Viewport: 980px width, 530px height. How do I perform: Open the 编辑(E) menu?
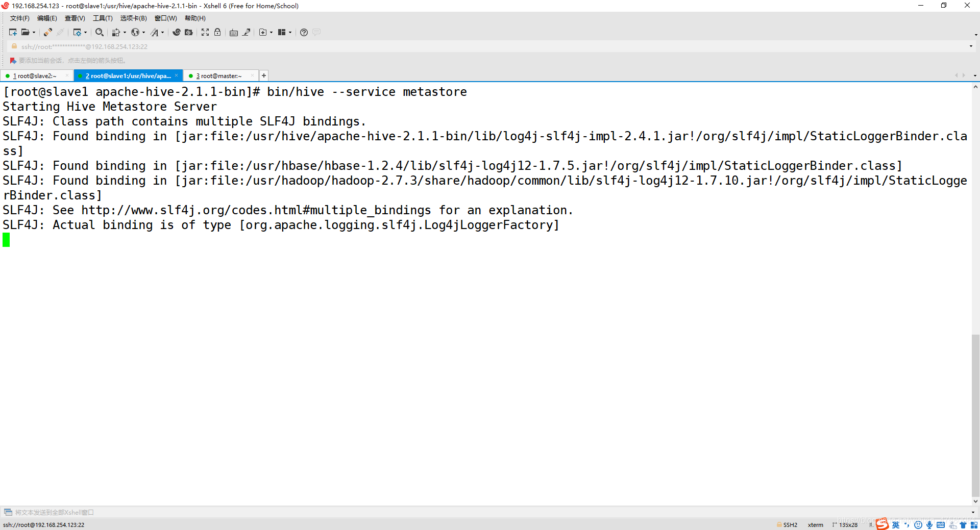(47, 18)
